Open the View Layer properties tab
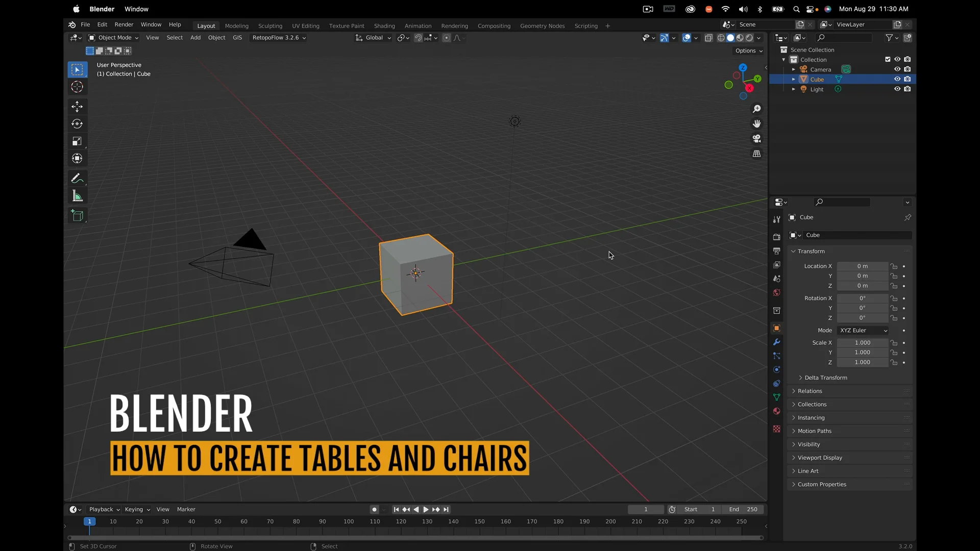The width and height of the screenshot is (980, 551). point(776,265)
